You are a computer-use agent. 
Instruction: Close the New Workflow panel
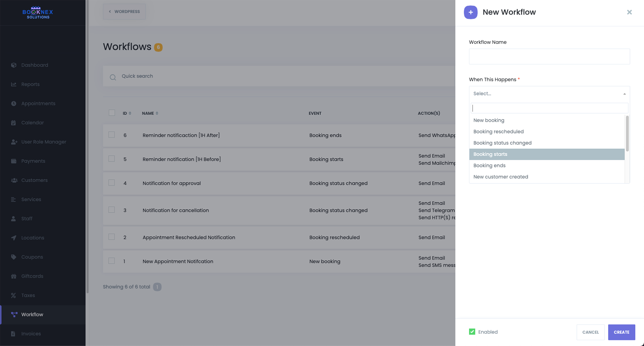tap(629, 12)
